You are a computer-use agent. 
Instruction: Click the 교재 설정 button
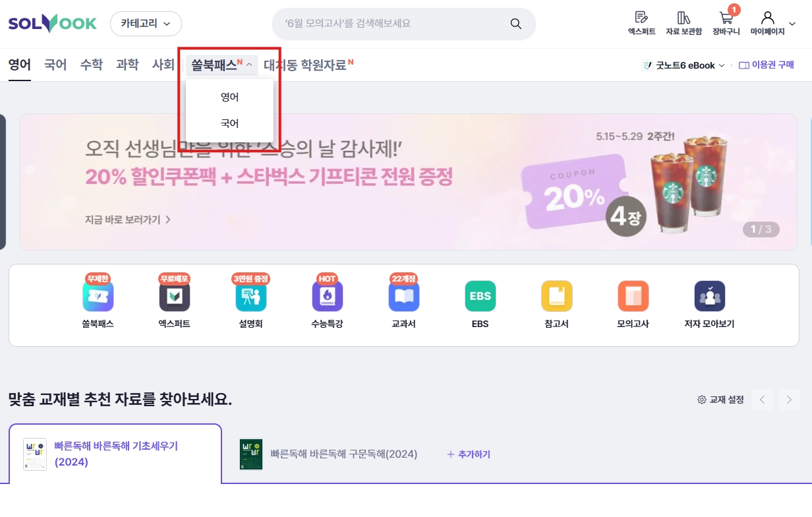pyautogui.click(x=721, y=400)
